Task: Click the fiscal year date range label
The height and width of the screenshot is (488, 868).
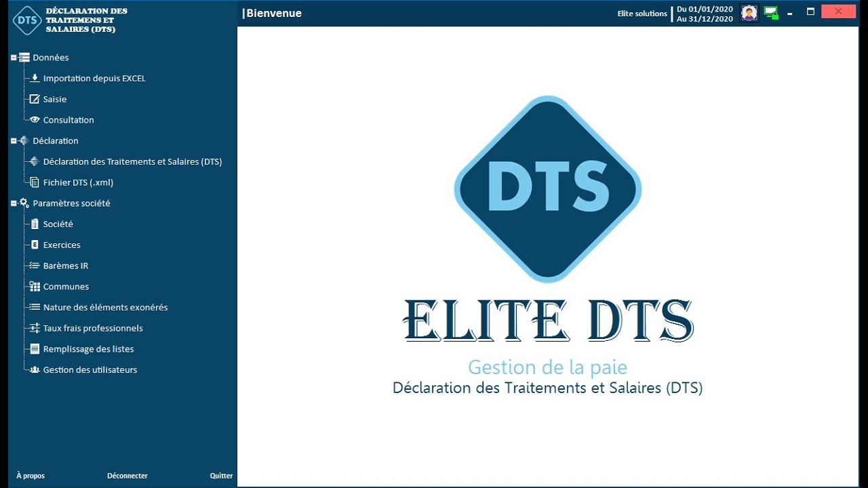Action: (x=705, y=14)
